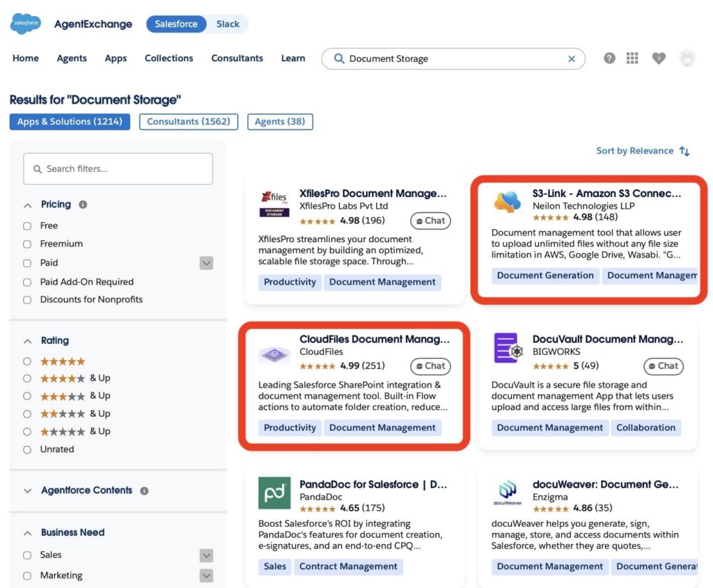Check the Sales business need filter
This screenshot has width=713, height=588.
pyautogui.click(x=27, y=555)
